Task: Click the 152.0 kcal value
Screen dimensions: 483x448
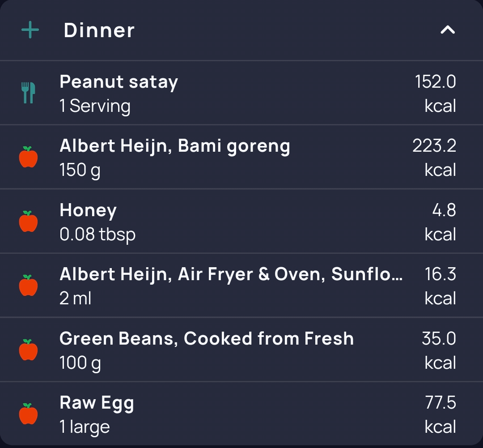Action: coord(435,94)
